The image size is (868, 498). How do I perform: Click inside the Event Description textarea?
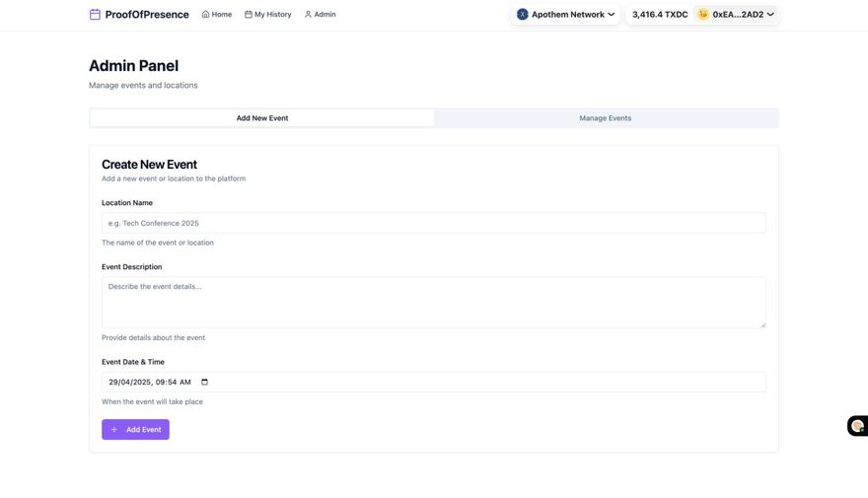click(x=433, y=302)
